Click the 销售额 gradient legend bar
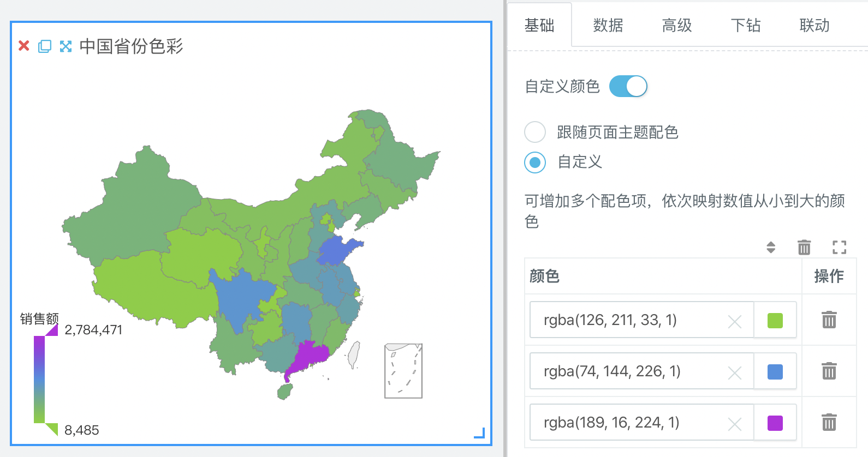 (39, 380)
